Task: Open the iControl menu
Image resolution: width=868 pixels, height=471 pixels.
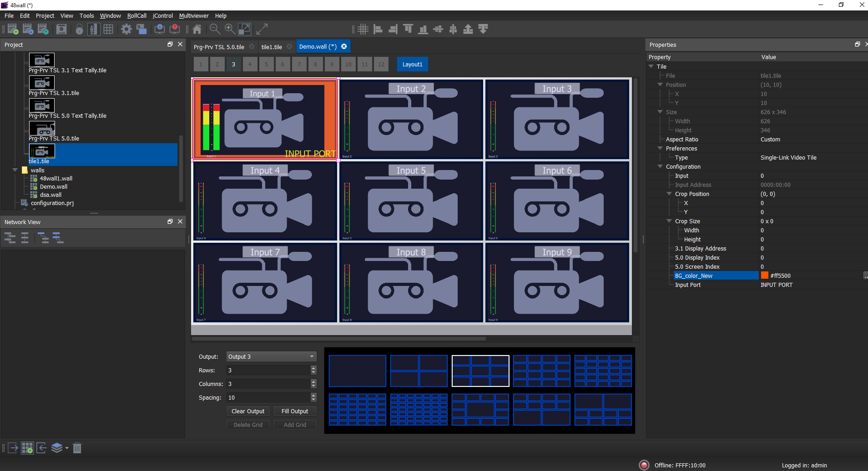Action: pyautogui.click(x=163, y=15)
